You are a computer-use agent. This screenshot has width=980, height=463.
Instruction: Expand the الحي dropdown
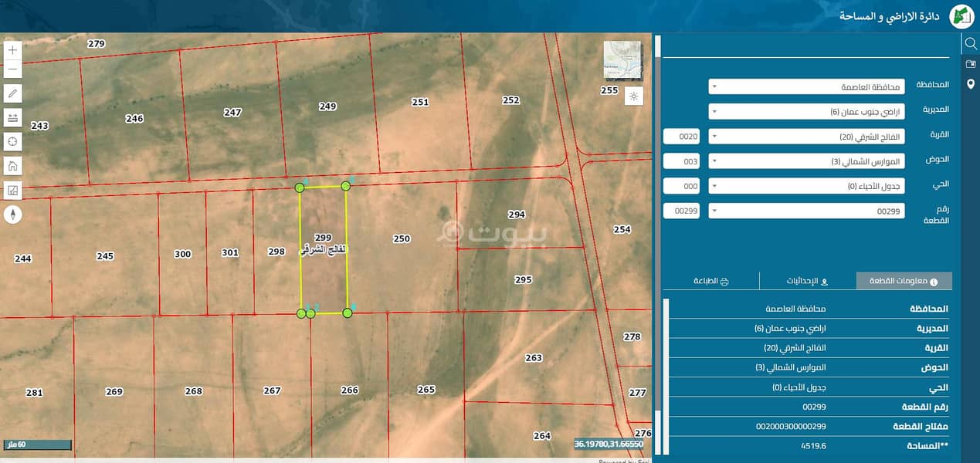tap(806, 186)
